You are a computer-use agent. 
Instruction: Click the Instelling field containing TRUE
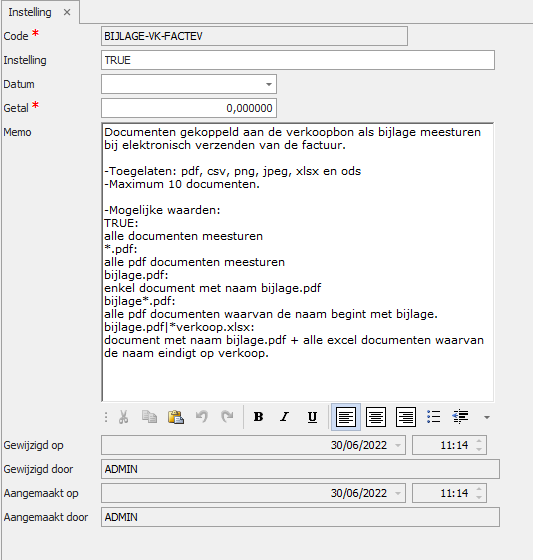pos(298,60)
